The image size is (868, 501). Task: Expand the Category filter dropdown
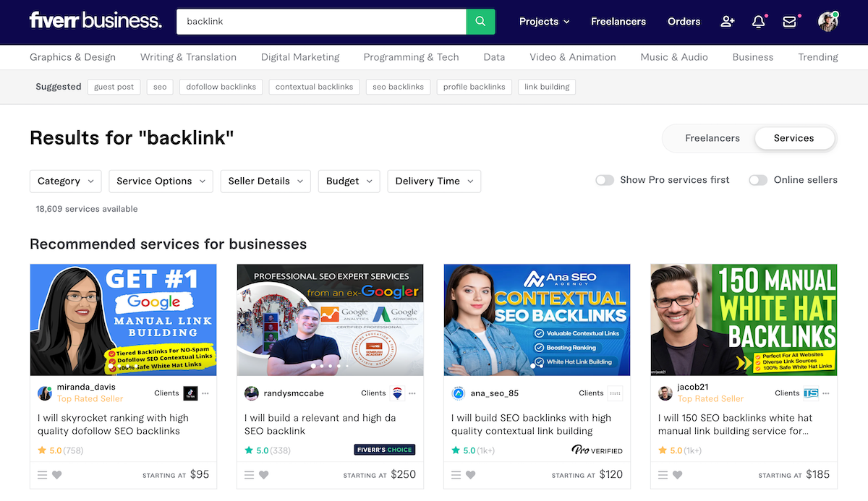(x=66, y=181)
